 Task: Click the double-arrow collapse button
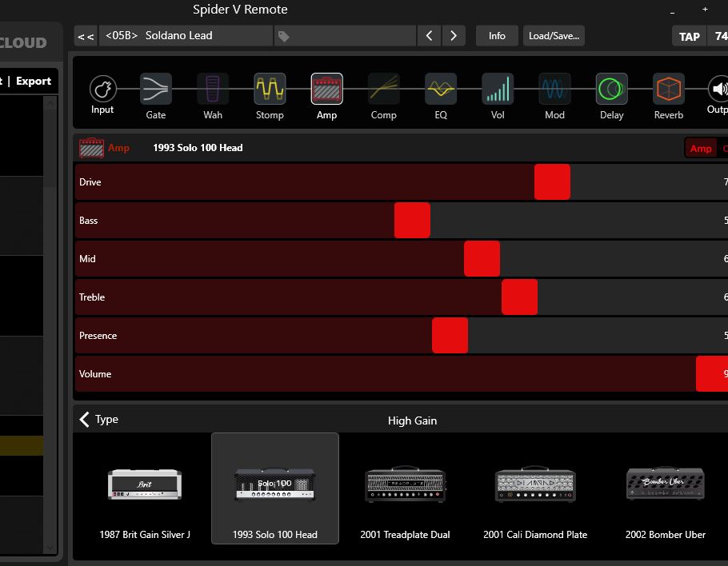pos(86,36)
